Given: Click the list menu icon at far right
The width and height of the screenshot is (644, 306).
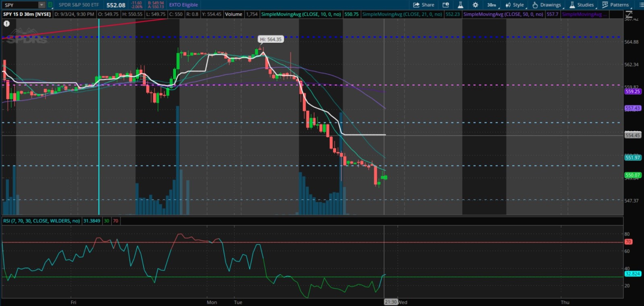Looking at the screenshot, I should point(641,5).
